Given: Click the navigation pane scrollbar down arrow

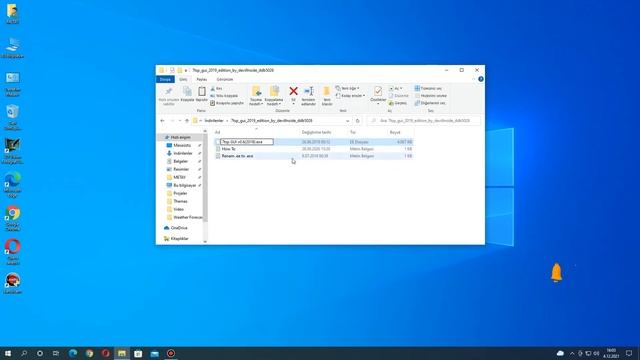Looking at the screenshot, I should (x=205, y=242).
